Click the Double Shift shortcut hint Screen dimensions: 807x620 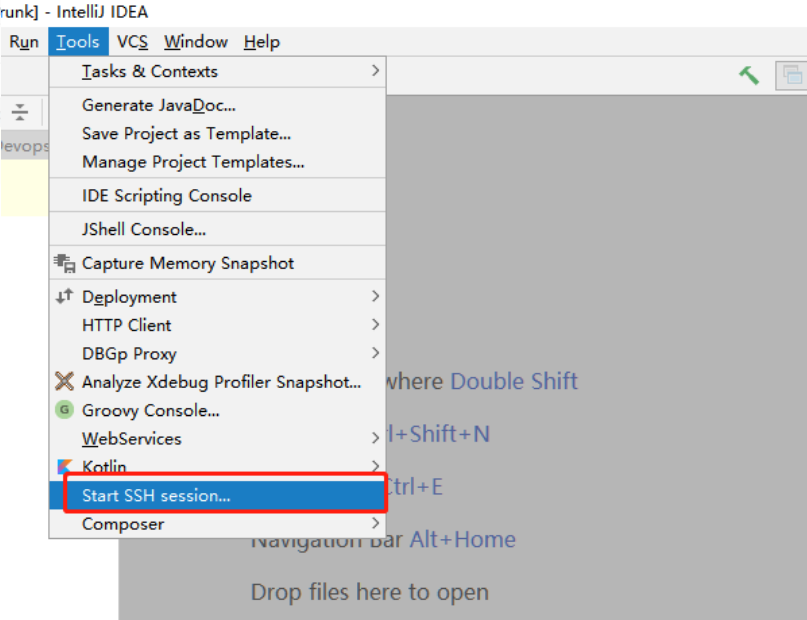click(514, 381)
